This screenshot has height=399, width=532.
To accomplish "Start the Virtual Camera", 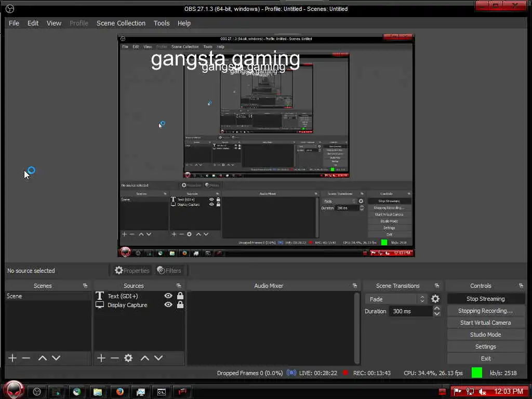I will pyautogui.click(x=486, y=323).
